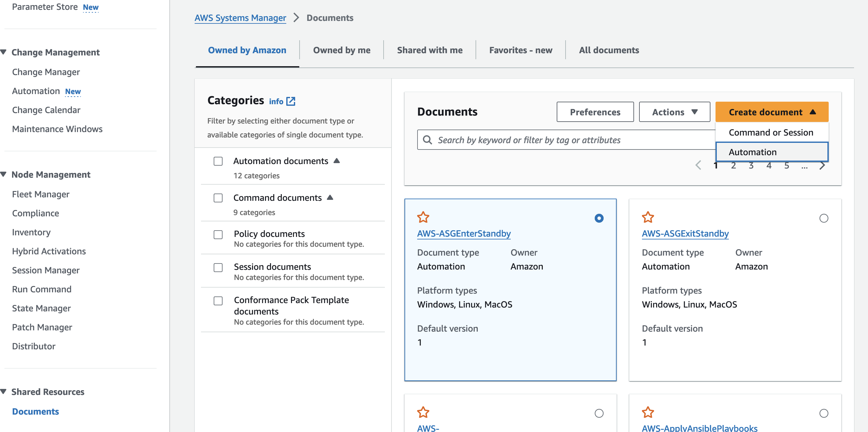Open Documents in the sidebar

click(x=36, y=411)
